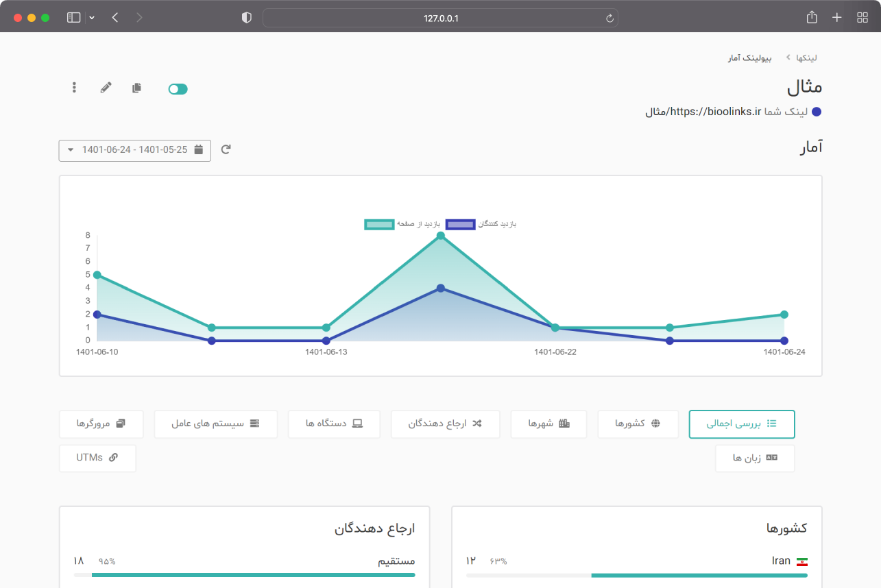Select the ارجاع دهندگان tab button

[x=446, y=424]
